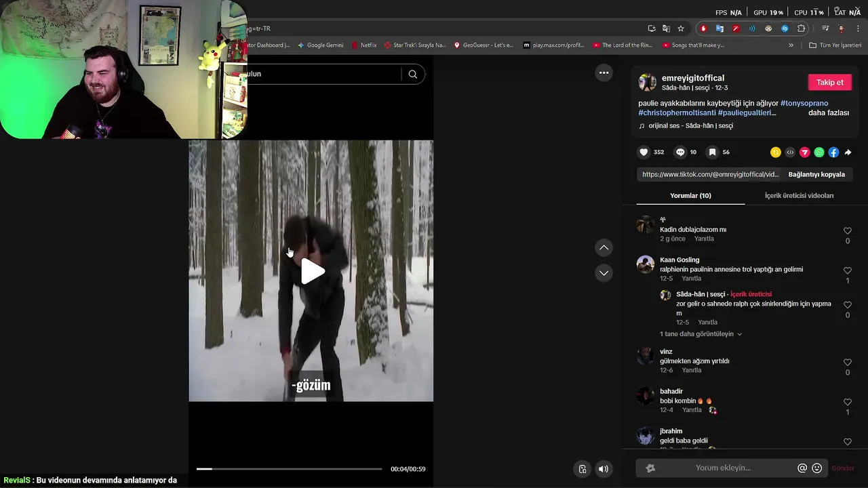The image size is (868, 488).
Task: Open the Shazam extension icon
Action: [785, 28]
